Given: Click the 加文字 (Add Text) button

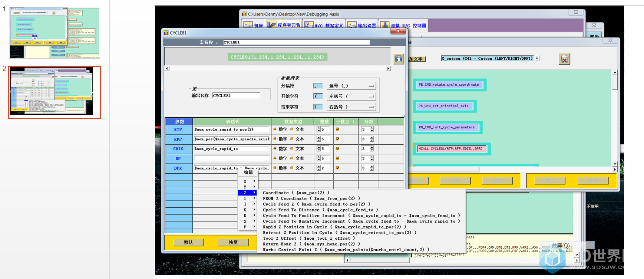Looking at the screenshot, I should [x=417, y=59].
